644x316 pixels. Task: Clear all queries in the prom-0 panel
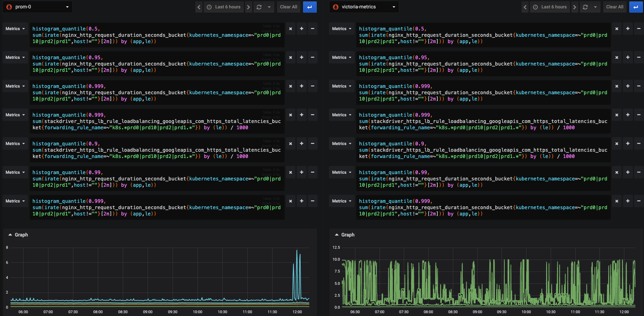click(x=288, y=7)
